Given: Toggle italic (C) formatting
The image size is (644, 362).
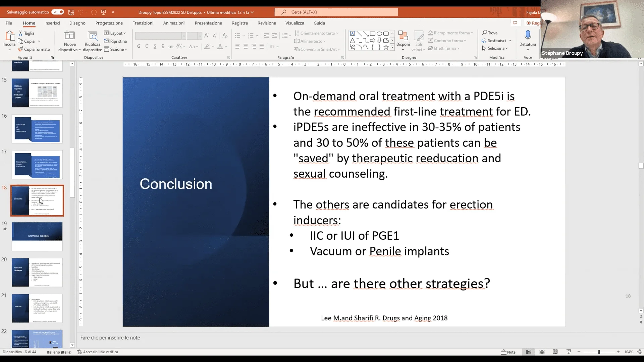Looking at the screenshot, I should coord(147,46).
